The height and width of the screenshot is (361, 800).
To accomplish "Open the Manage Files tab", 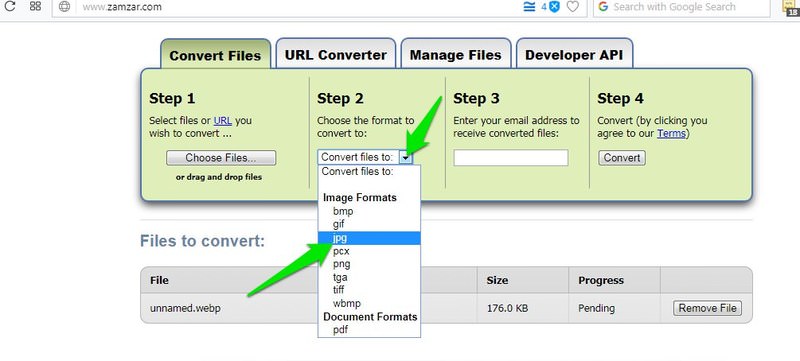I will coord(456,54).
